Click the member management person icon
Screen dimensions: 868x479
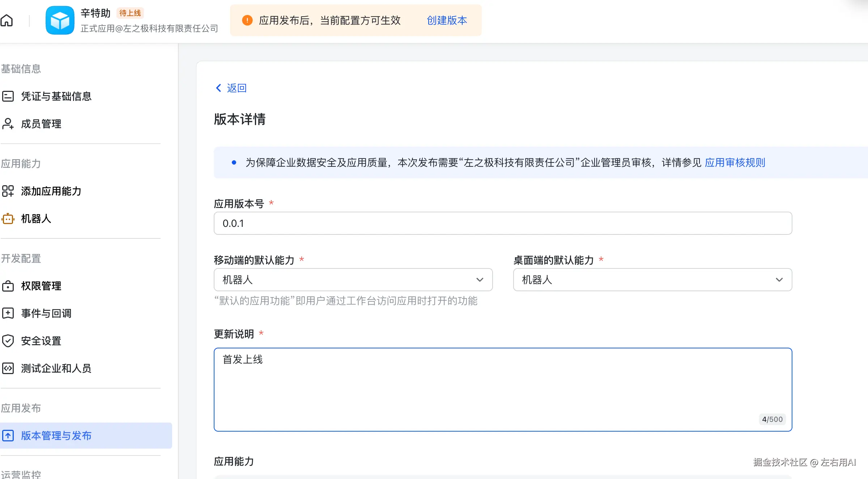[8, 124]
